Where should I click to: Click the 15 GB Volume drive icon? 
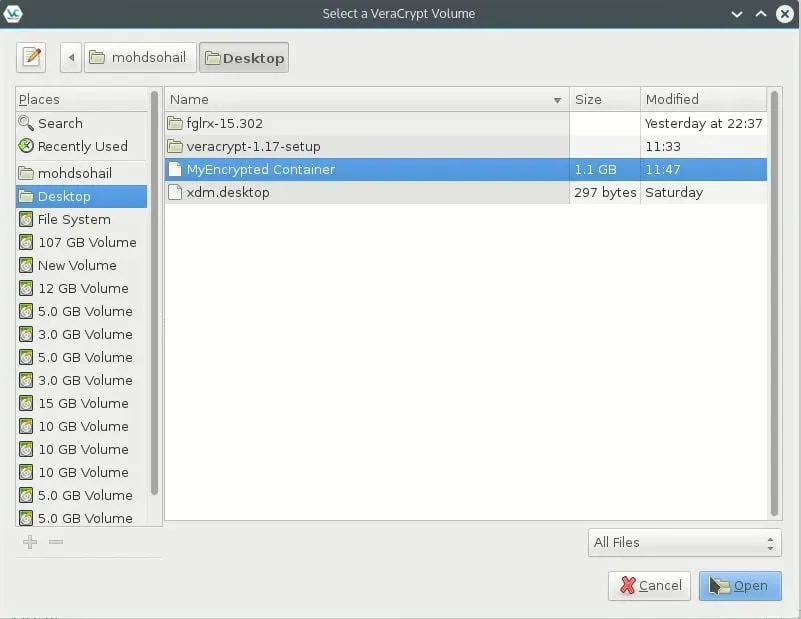[x=26, y=403]
